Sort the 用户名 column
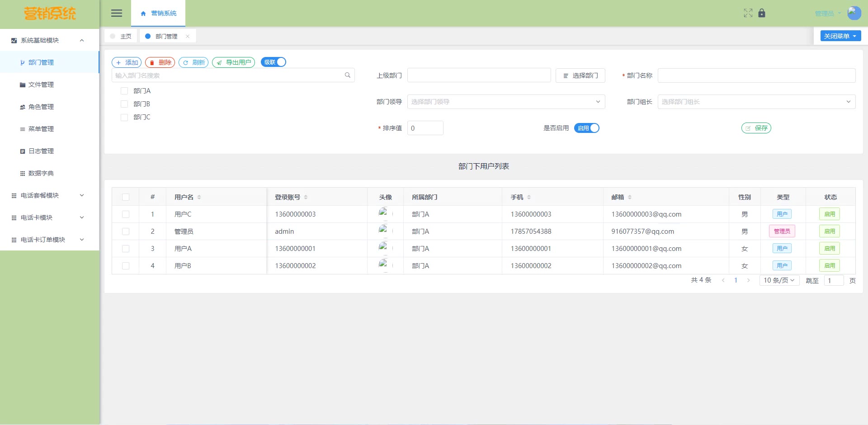This screenshot has width=868, height=425. [199, 197]
